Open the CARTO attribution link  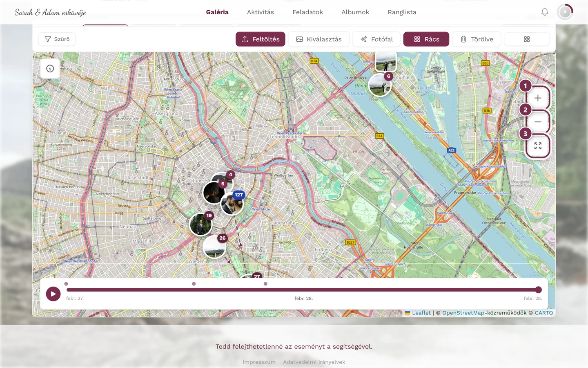click(x=544, y=313)
